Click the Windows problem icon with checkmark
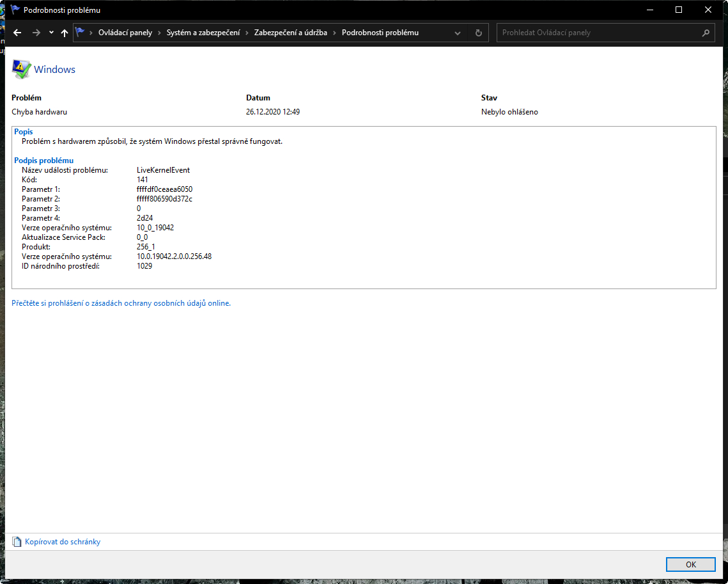Viewport: 728px width, 584px height. coord(21,69)
